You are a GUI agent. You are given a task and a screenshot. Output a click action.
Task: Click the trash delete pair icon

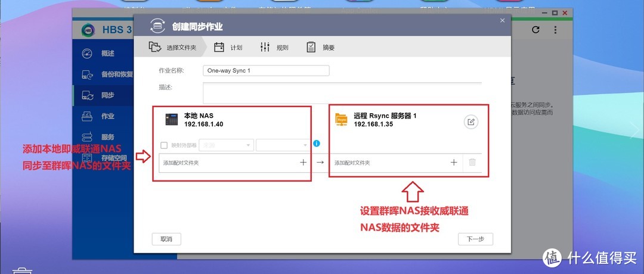(472, 163)
